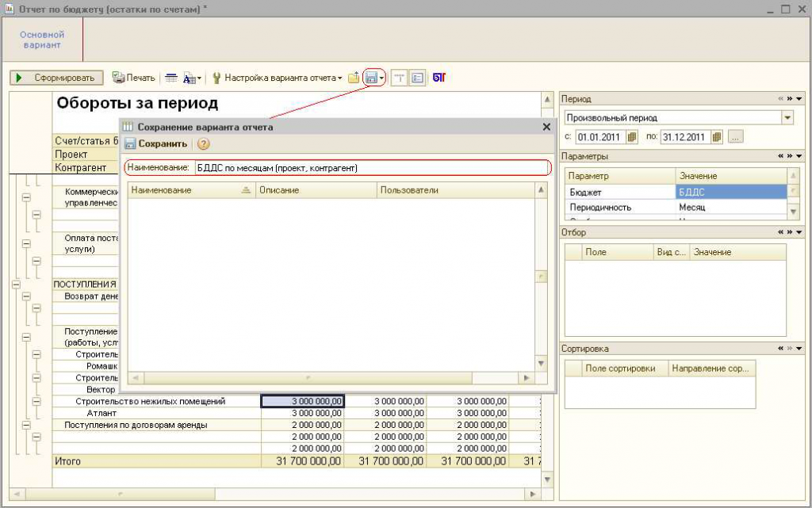Click the БИТ logo icon in toolbar

439,78
